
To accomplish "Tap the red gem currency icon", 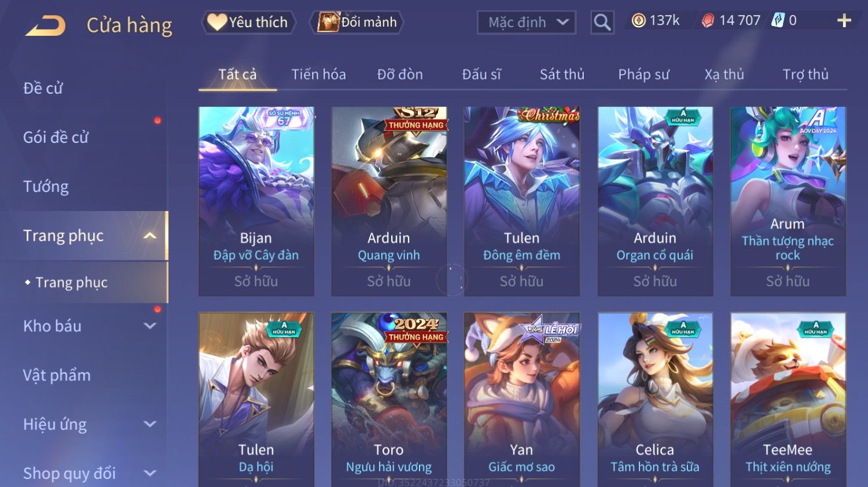I will tap(708, 21).
